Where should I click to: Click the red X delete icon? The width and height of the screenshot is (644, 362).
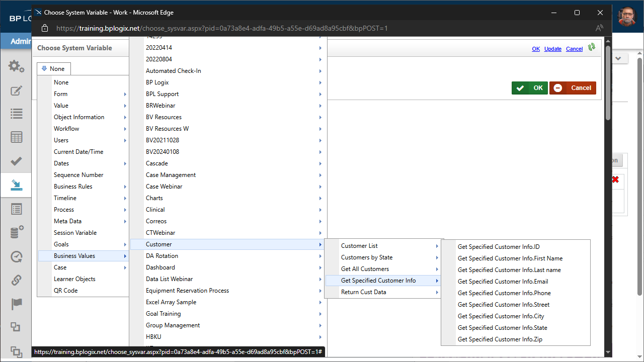coord(615,179)
